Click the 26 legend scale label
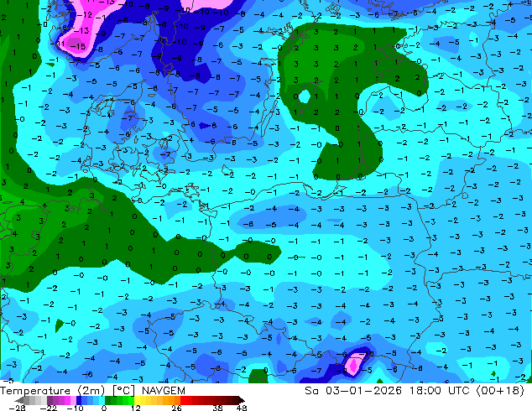This screenshot has width=532, height=411. coord(176,408)
